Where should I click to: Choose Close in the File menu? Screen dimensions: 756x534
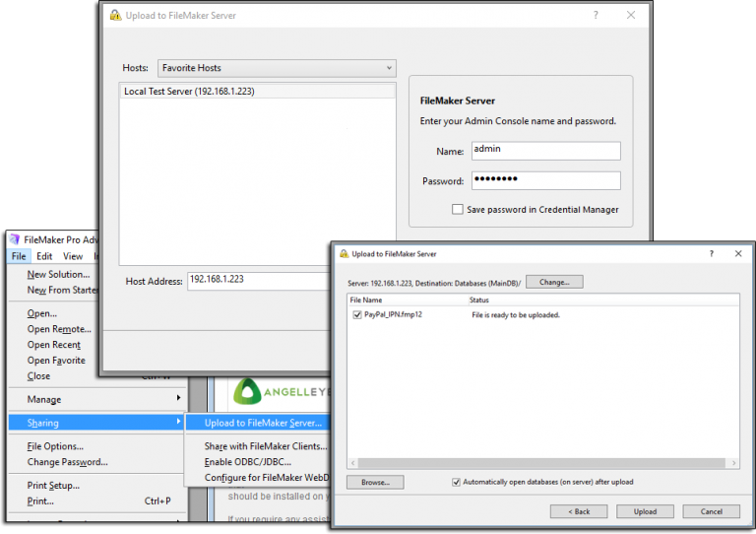[38, 375]
